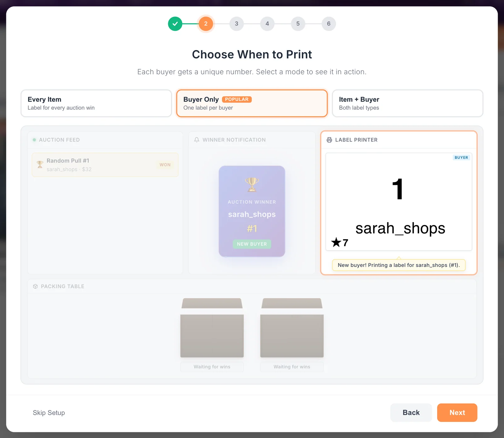Click the second packing box thumbnail
Viewport: 504px width, 438px height.
(292, 328)
